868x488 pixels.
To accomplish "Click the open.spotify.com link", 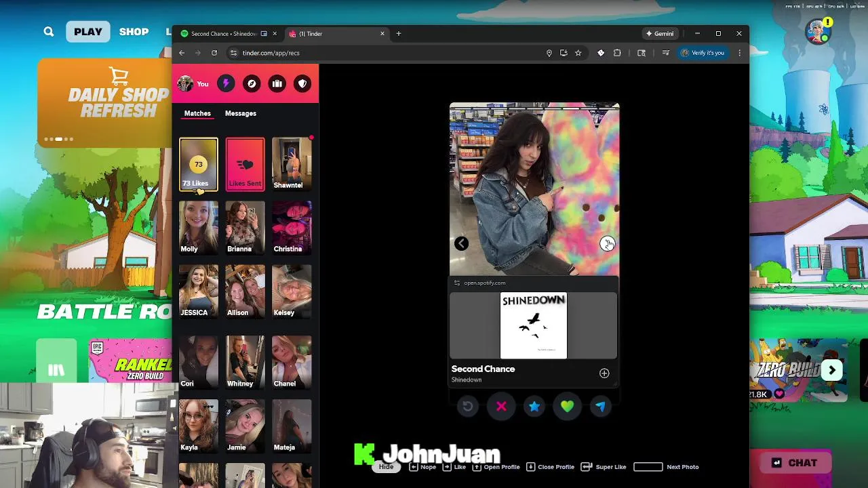I will pyautogui.click(x=484, y=283).
